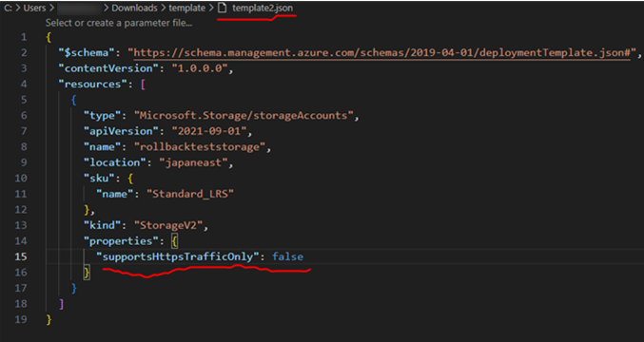This screenshot has height=342, width=644.
Task: Click line number 10 in the gutter
Action: pos(21,179)
